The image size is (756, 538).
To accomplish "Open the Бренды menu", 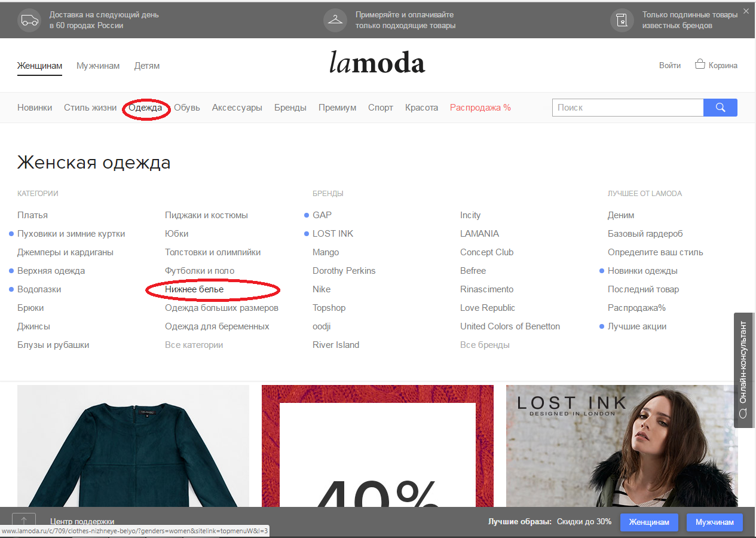I will 290,108.
